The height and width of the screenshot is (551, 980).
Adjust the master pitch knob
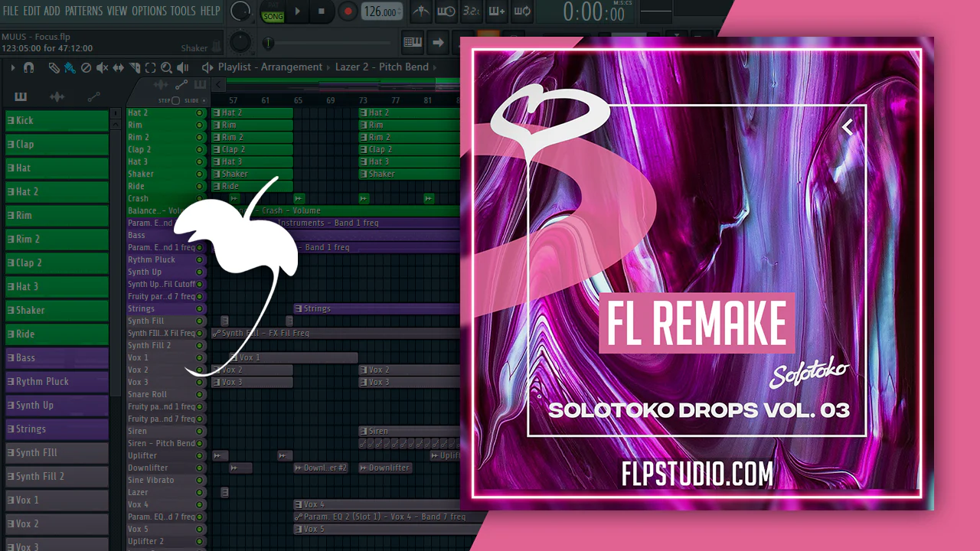pos(240,41)
